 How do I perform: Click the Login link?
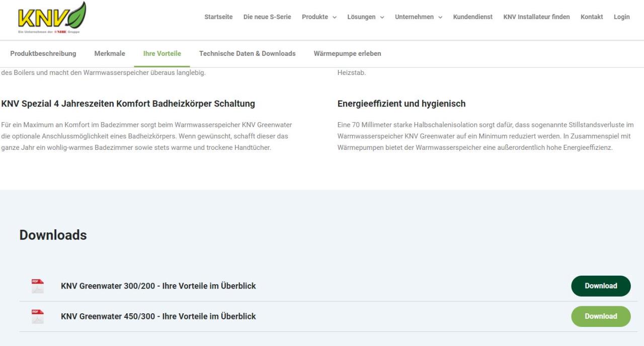(x=622, y=17)
